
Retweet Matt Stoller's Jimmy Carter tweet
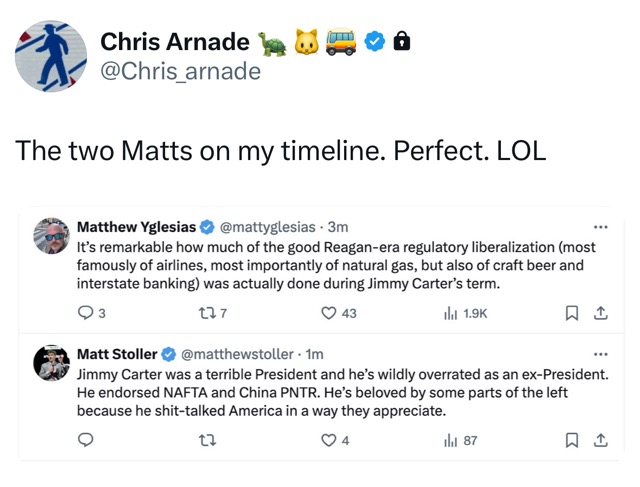point(208,440)
